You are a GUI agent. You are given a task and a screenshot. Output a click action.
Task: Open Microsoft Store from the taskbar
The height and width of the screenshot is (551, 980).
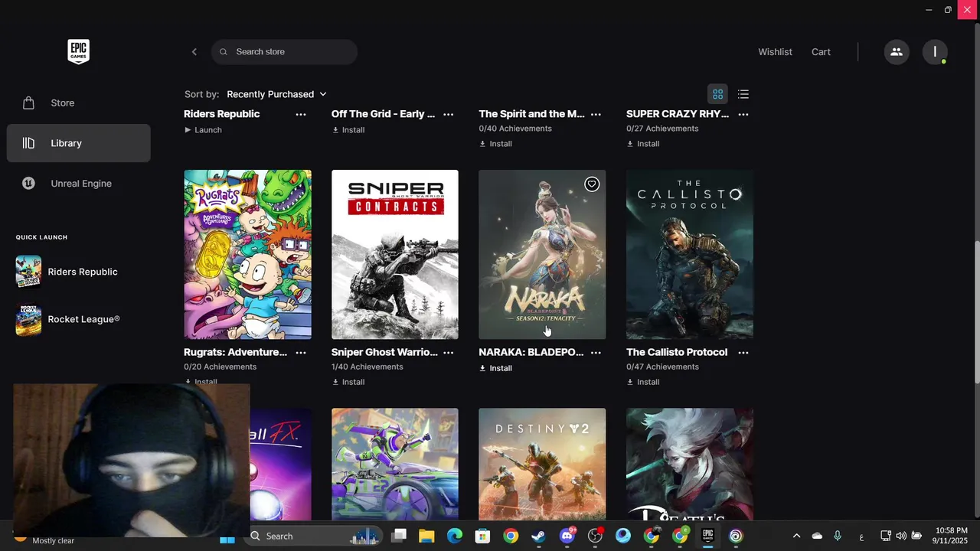click(x=482, y=536)
